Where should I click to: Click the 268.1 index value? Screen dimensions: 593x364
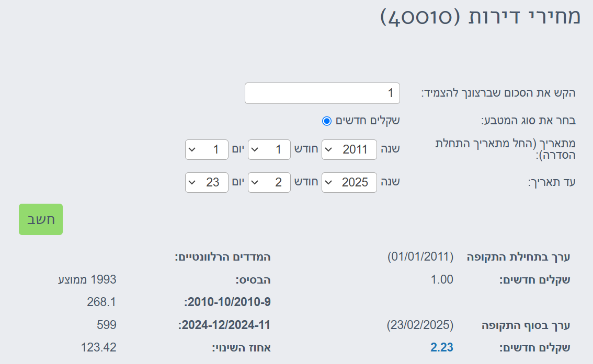(x=102, y=302)
